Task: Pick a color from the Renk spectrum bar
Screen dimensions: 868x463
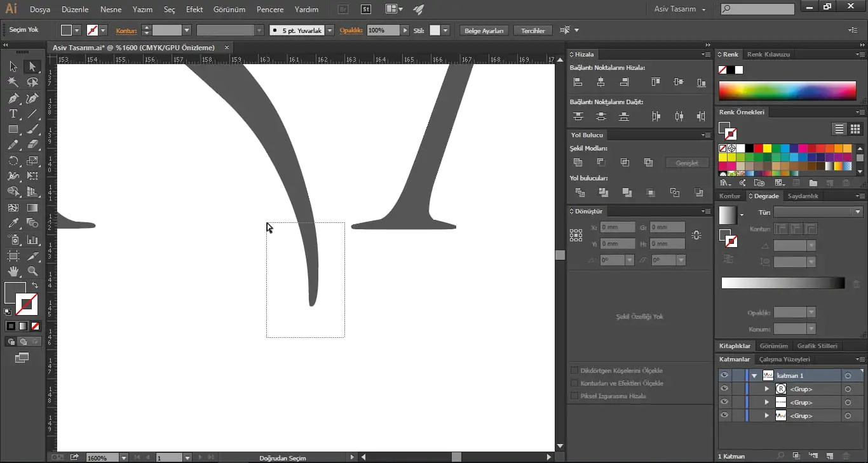Action: (x=787, y=91)
